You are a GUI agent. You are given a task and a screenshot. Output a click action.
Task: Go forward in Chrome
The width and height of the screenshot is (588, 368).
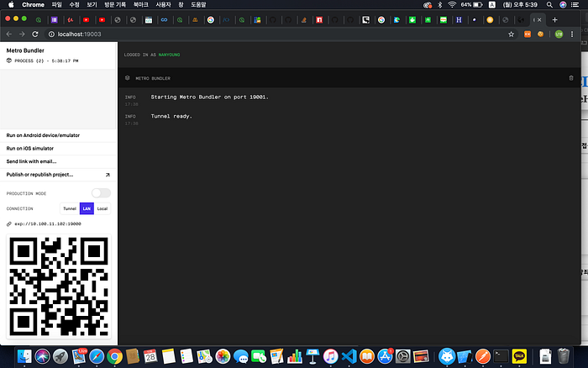[22, 34]
